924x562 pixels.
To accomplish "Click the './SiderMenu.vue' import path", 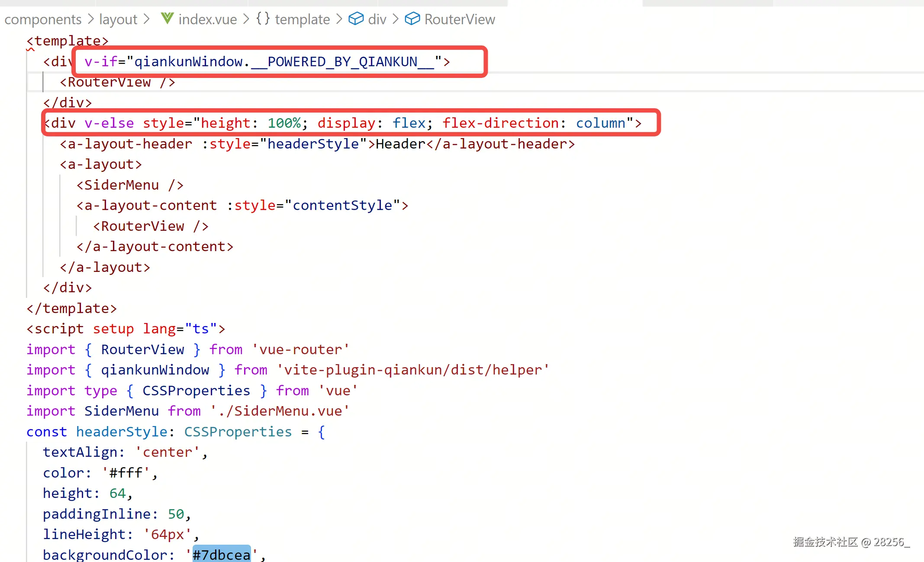I will coord(280,411).
